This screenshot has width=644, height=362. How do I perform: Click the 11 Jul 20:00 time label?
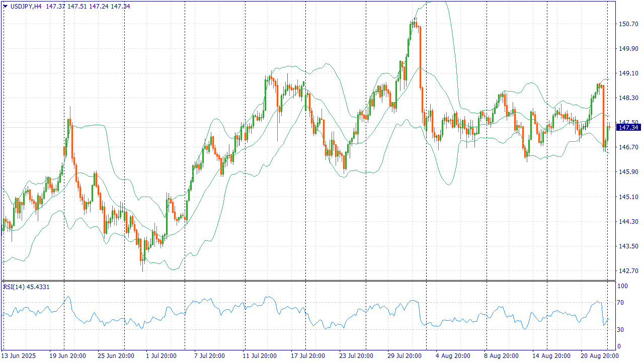click(x=259, y=356)
